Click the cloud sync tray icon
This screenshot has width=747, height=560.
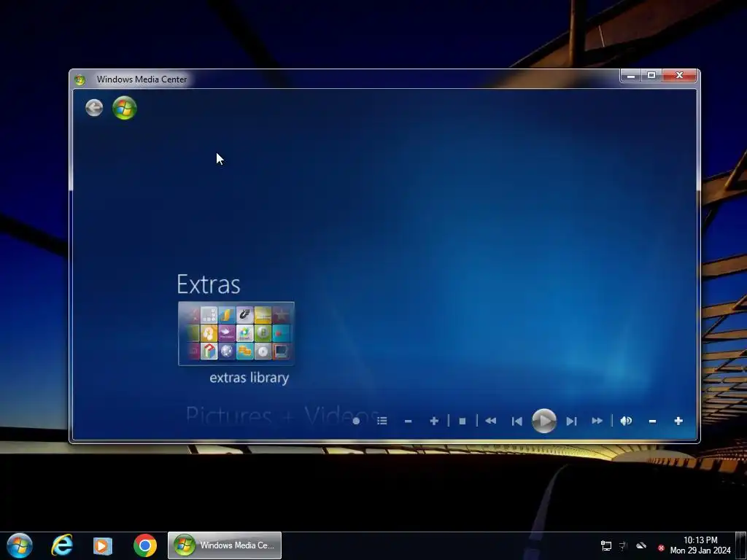[641, 545]
